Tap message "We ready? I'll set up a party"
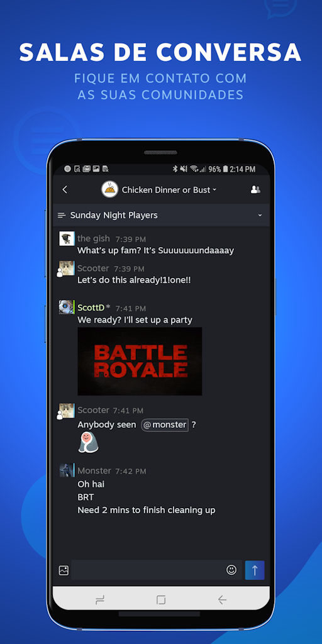322x644 pixels. (x=135, y=320)
